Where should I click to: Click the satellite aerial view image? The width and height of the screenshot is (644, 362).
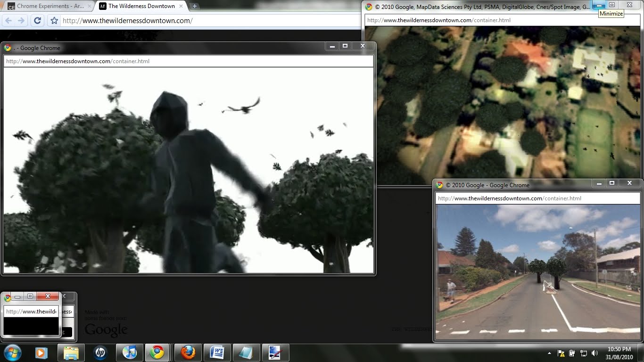coord(503,106)
